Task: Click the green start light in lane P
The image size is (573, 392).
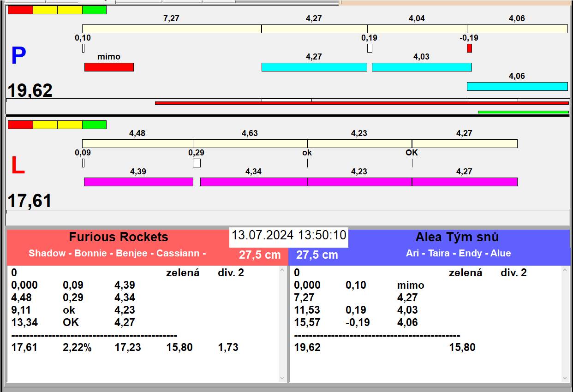Action: coord(94,10)
